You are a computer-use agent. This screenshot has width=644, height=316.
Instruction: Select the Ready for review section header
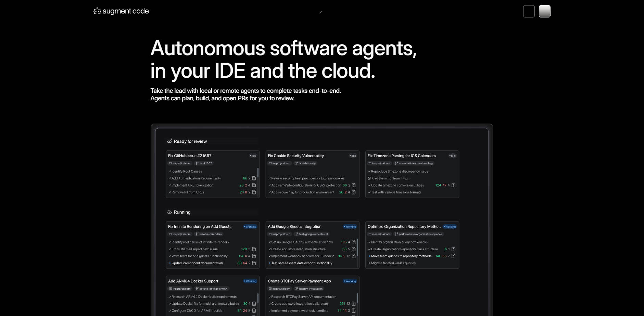(191, 141)
